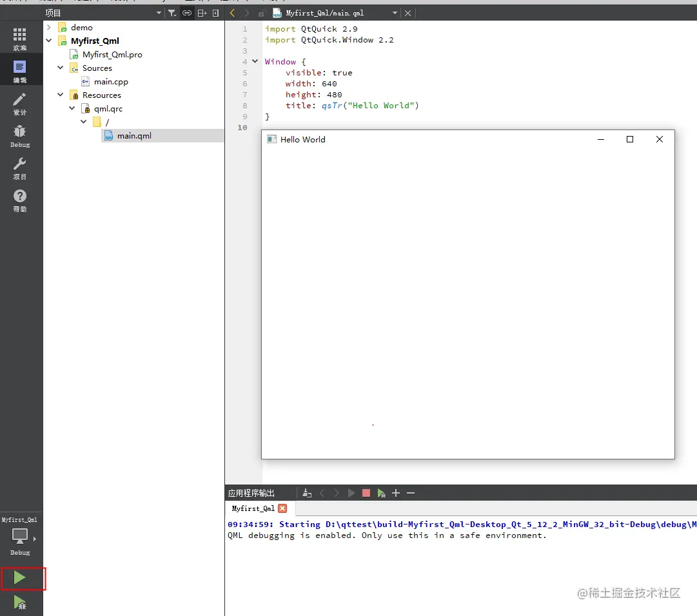Open the Welcome mode in sidebar

pos(19,38)
